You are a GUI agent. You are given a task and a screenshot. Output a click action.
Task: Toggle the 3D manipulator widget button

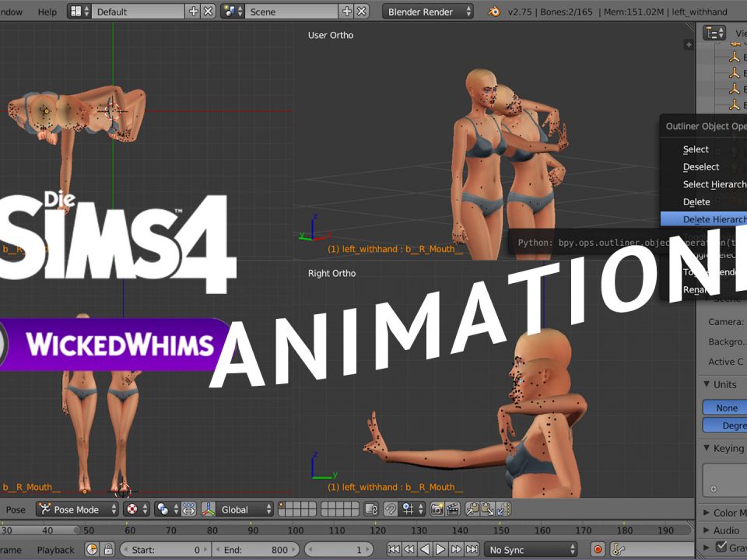[188, 509]
